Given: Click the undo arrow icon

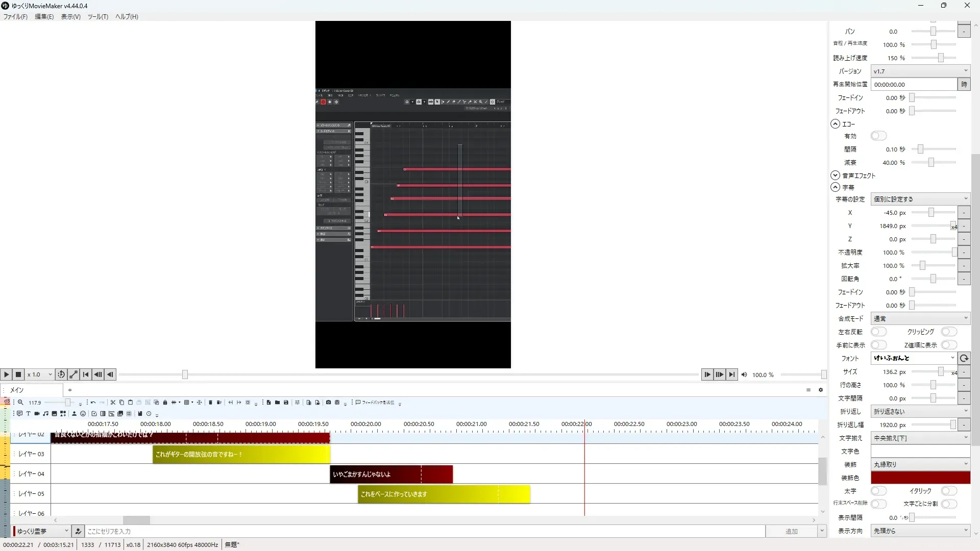Looking at the screenshot, I should [x=93, y=403].
